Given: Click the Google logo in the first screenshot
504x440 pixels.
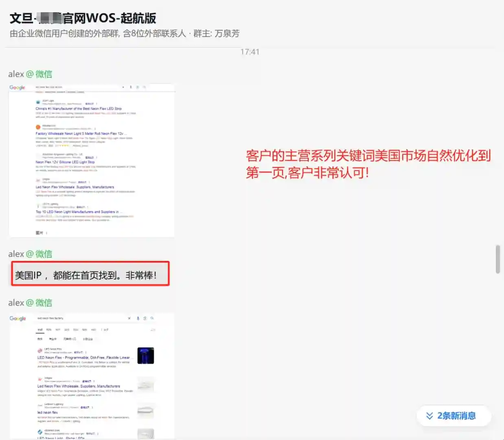Looking at the screenshot, I should (x=17, y=88).
